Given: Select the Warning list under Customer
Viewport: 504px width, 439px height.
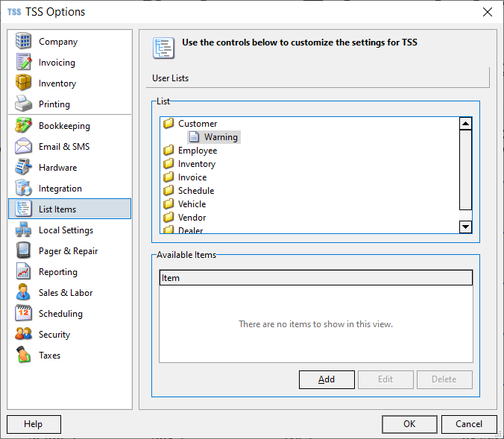Looking at the screenshot, I should (221, 137).
